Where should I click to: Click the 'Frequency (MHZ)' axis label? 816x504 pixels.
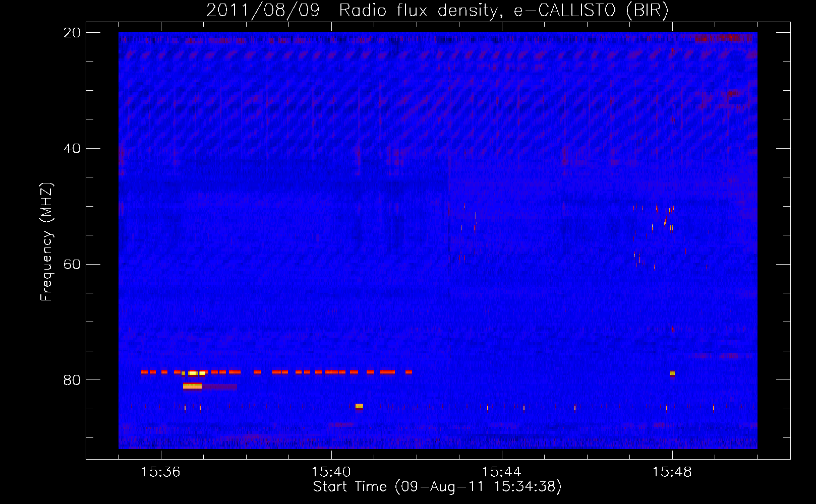point(46,242)
